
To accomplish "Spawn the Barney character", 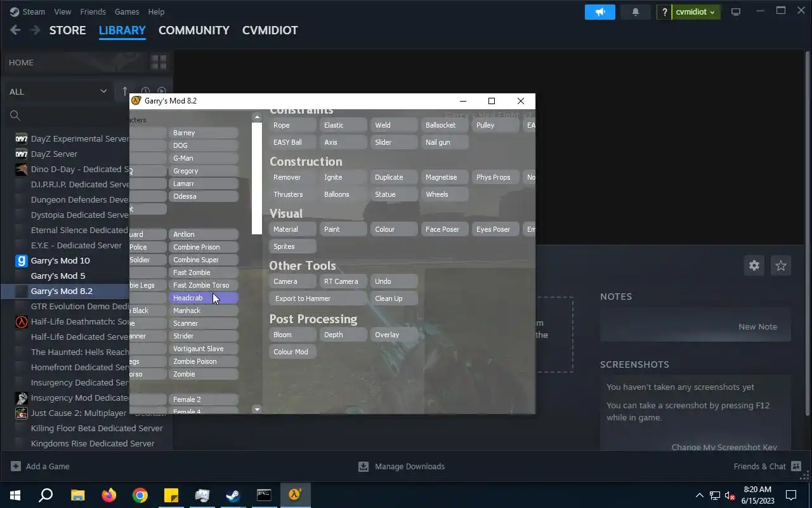I will (x=203, y=133).
